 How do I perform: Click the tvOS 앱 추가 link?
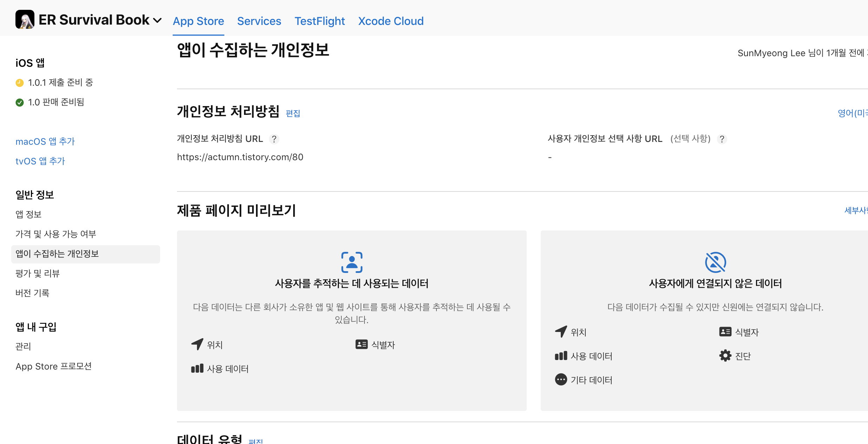40,161
